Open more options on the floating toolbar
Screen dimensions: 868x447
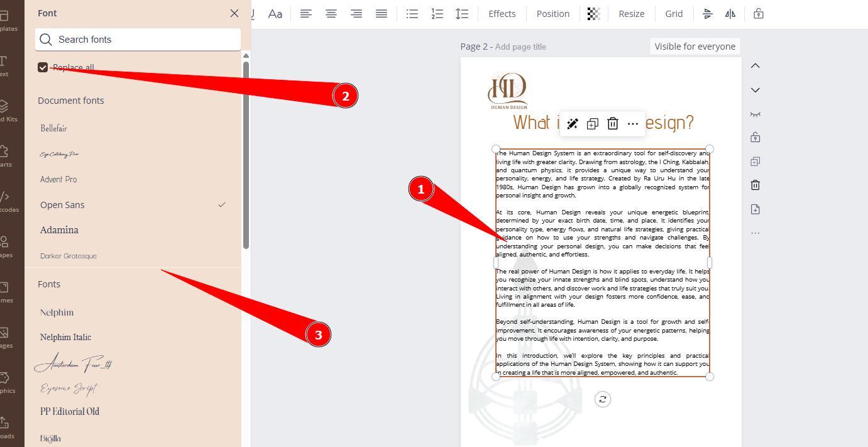tap(633, 124)
